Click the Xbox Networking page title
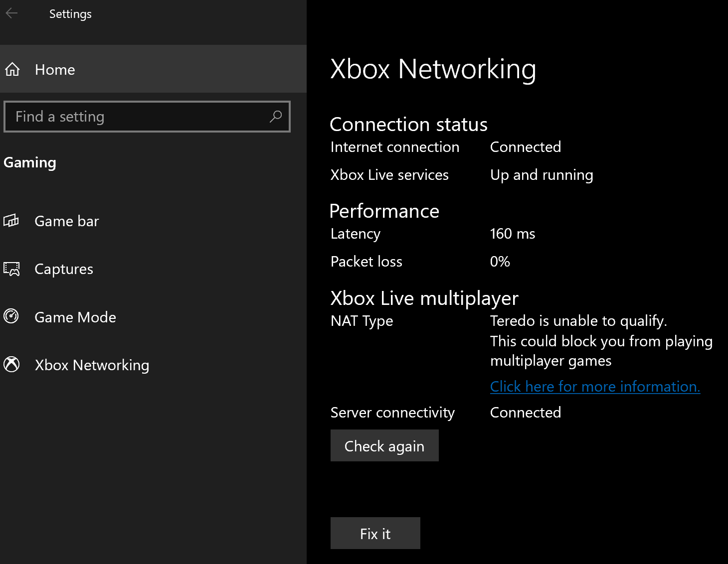The image size is (728, 564). point(433,69)
